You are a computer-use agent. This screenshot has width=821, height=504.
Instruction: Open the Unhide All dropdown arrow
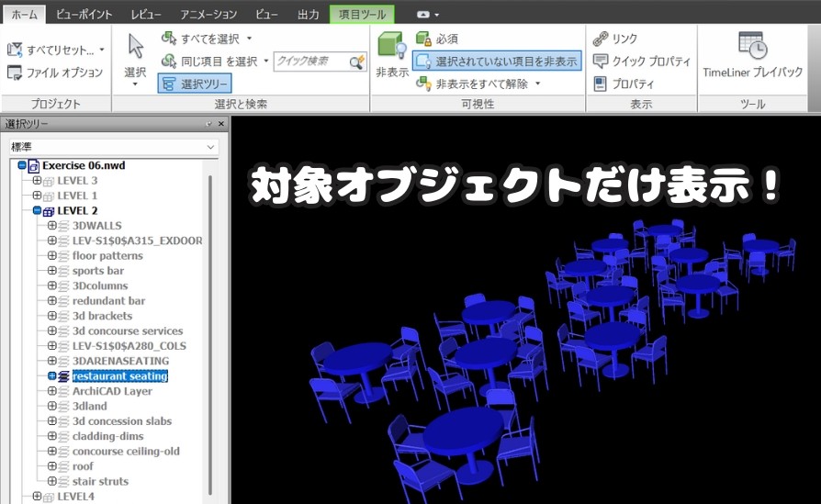pyautogui.click(x=538, y=84)
